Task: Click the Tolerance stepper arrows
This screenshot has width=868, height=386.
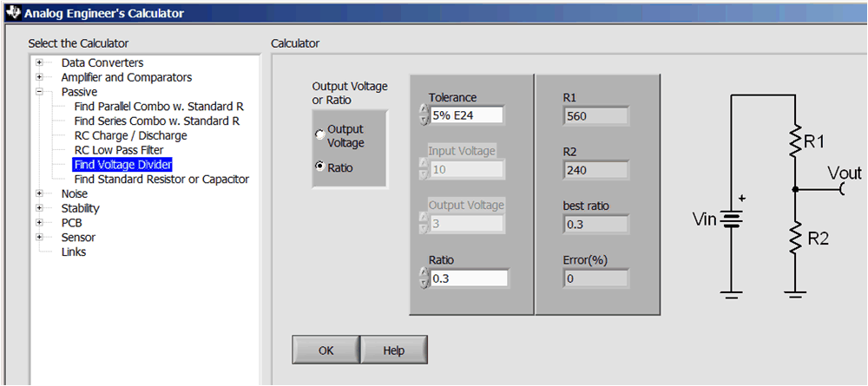Action: 424,114
